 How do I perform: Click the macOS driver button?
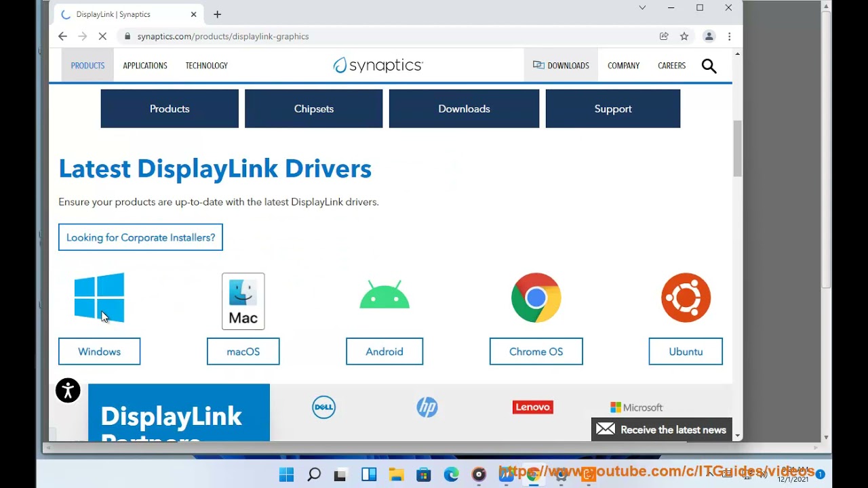coord(243,352)
